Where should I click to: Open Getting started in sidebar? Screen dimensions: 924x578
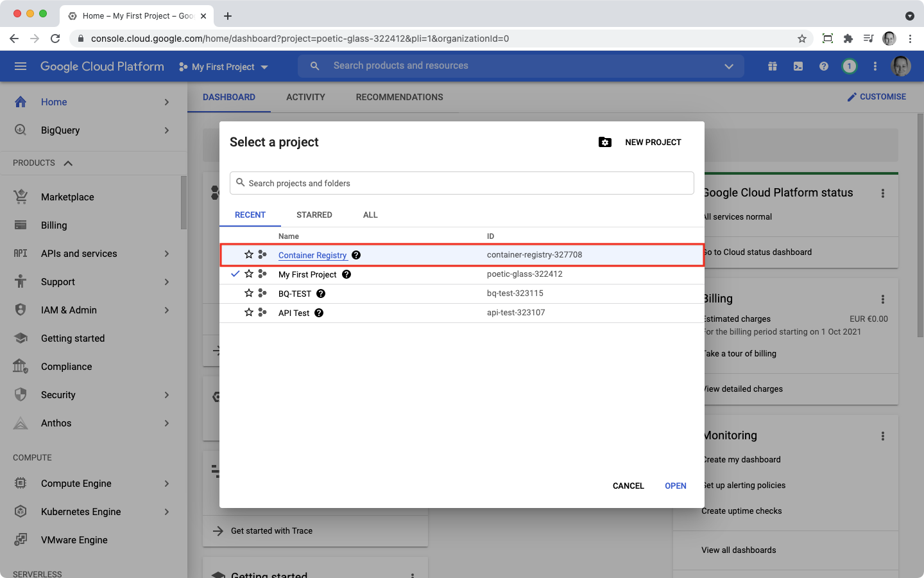click(x=73, y=338)
